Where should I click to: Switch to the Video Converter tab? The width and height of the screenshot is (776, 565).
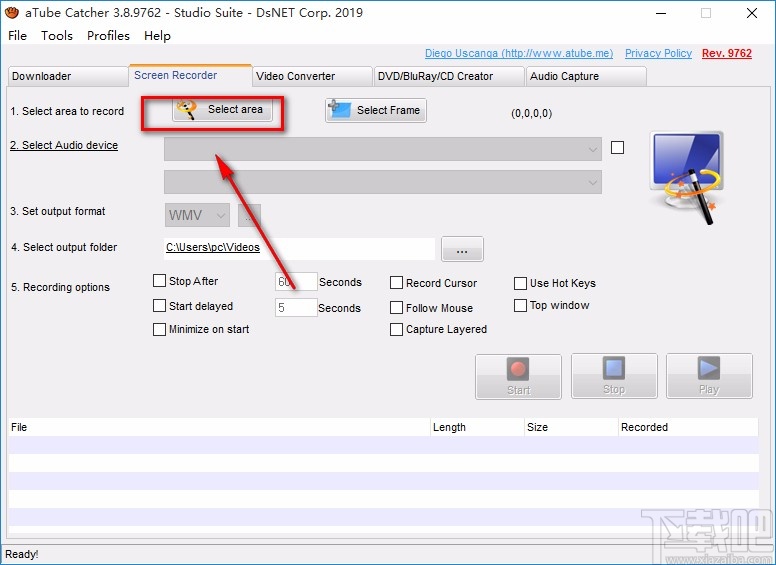coord(309,76)
